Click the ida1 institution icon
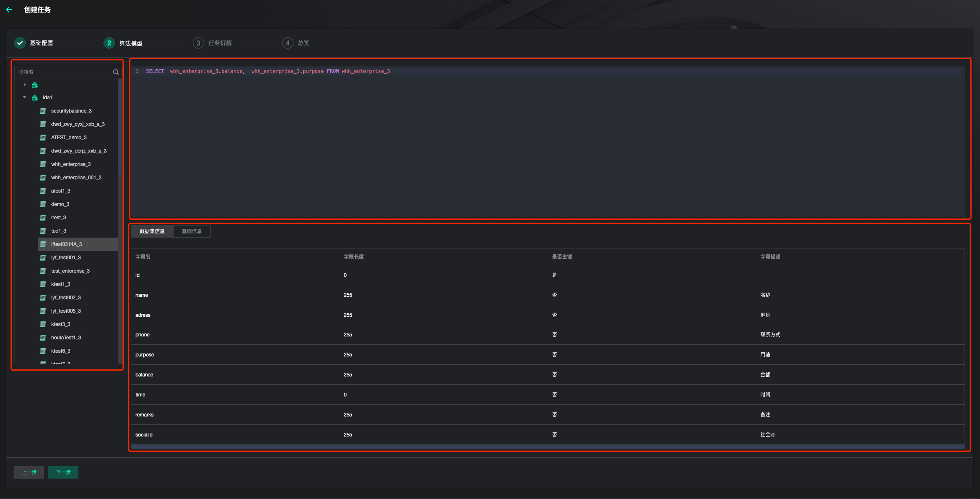The height and width of the screenshot is (499, 980). click(35, 98)
